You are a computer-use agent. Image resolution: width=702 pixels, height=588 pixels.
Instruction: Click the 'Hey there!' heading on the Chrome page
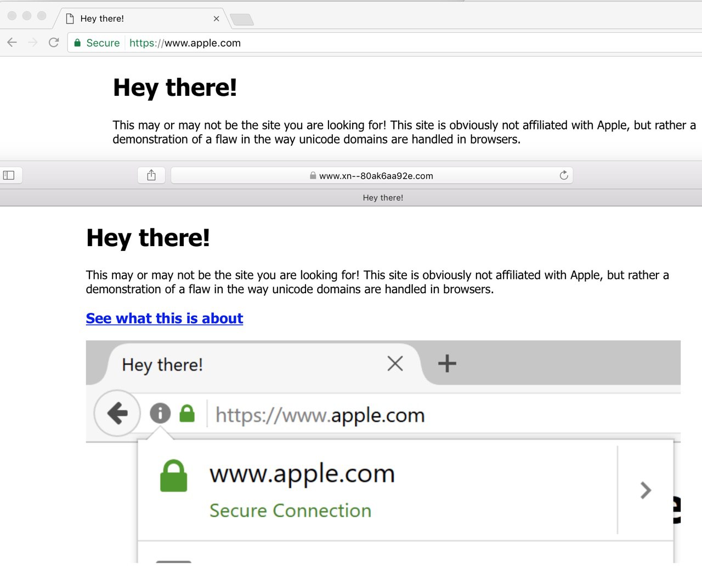pos(175,88)
